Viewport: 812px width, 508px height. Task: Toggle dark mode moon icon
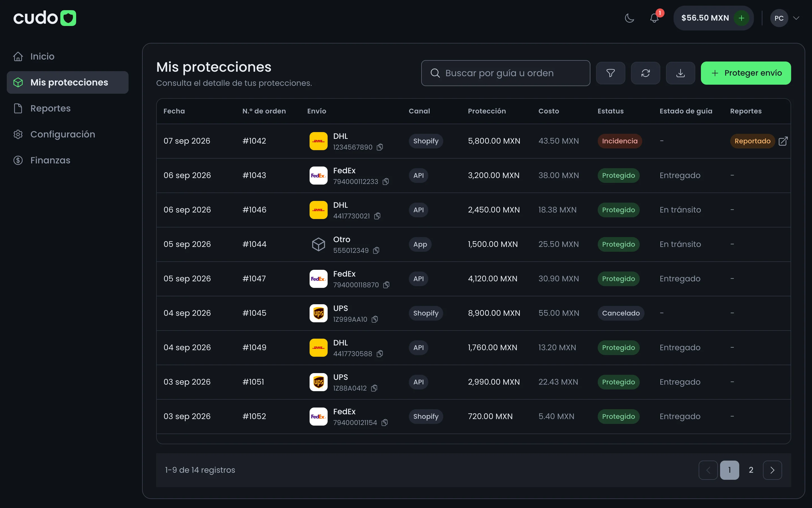(x=630, y=18)
